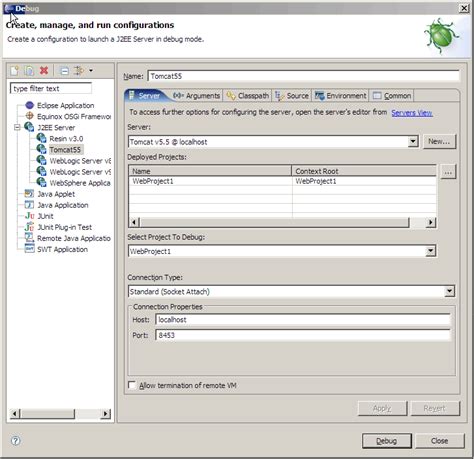Click the Context Root column header
Image resolution: width=474 pixels, height=459 pixels.
364,171
